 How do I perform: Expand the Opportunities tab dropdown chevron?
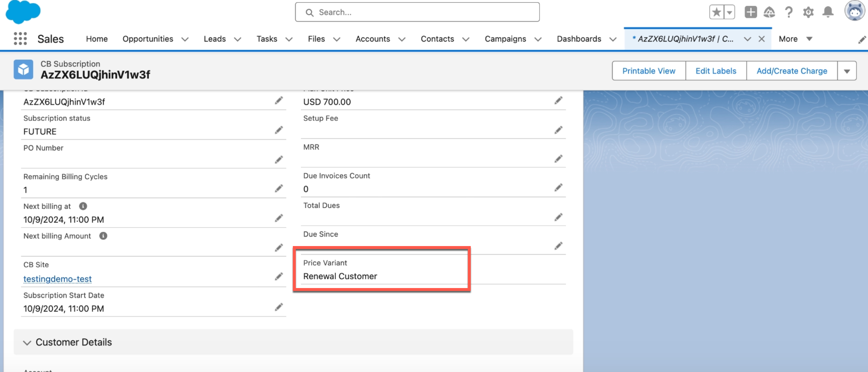(x=185, y=39)
